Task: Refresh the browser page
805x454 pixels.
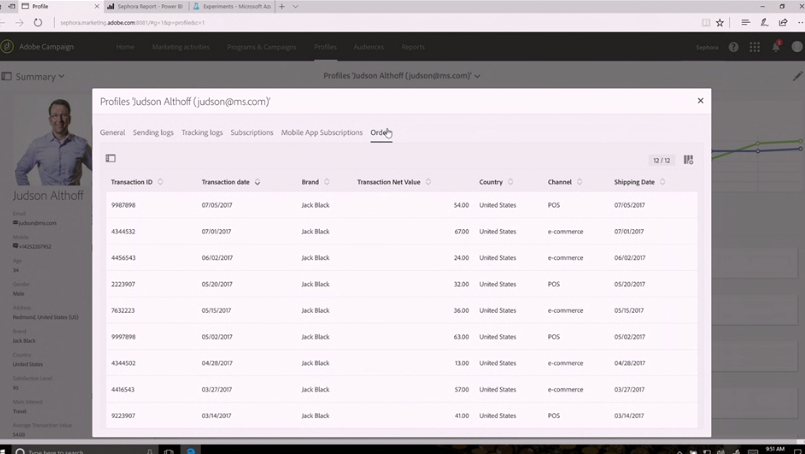Action: click(38, 22)
